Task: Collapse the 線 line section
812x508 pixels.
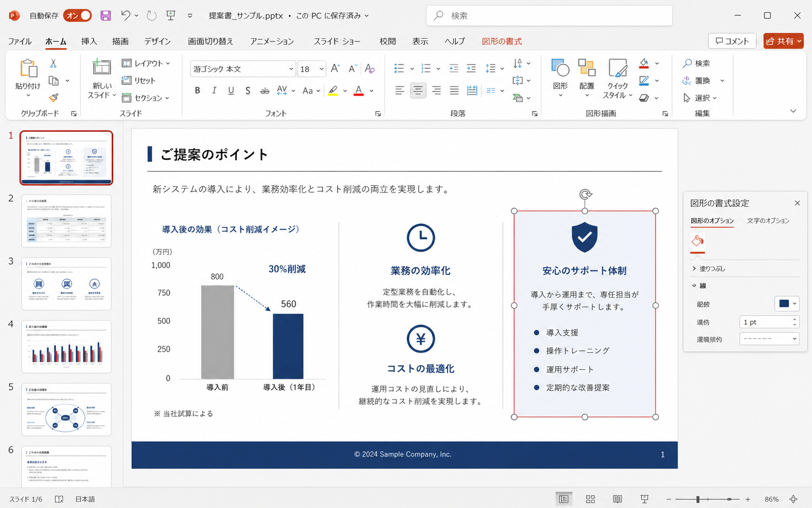Action: 699,285
